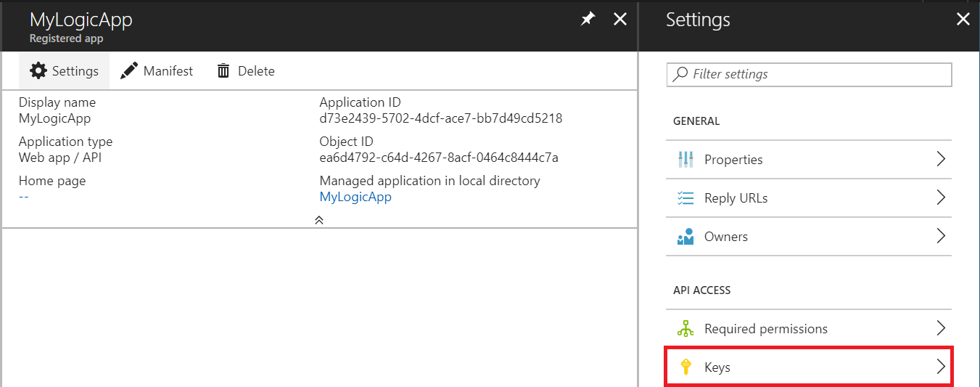Screen dimensions: 980x387
Task: Pin the MyLogicApp blade
Action: 588,20
